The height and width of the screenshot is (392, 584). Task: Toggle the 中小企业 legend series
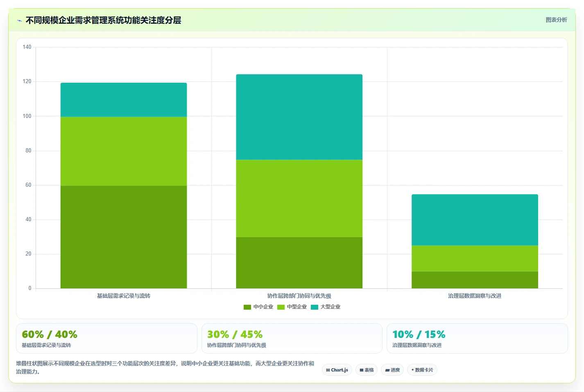pyautogui.click(x=258, y=307)
